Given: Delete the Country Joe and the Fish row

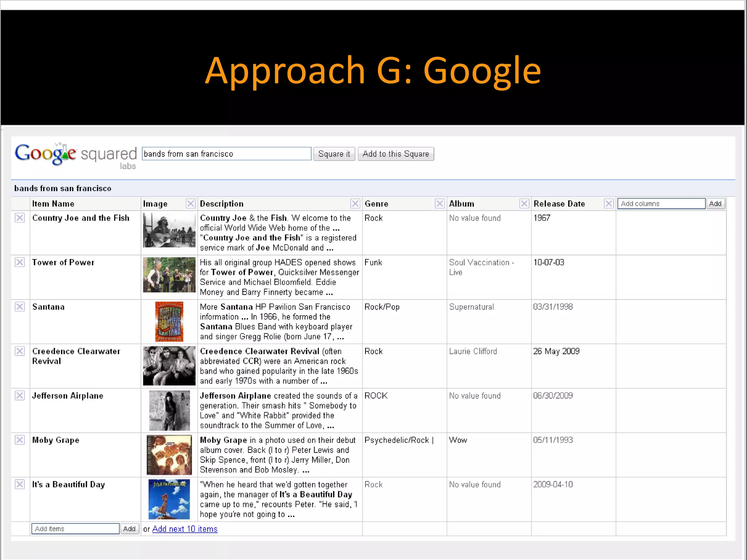Looking at the screenshot, I should click(20, 218).
